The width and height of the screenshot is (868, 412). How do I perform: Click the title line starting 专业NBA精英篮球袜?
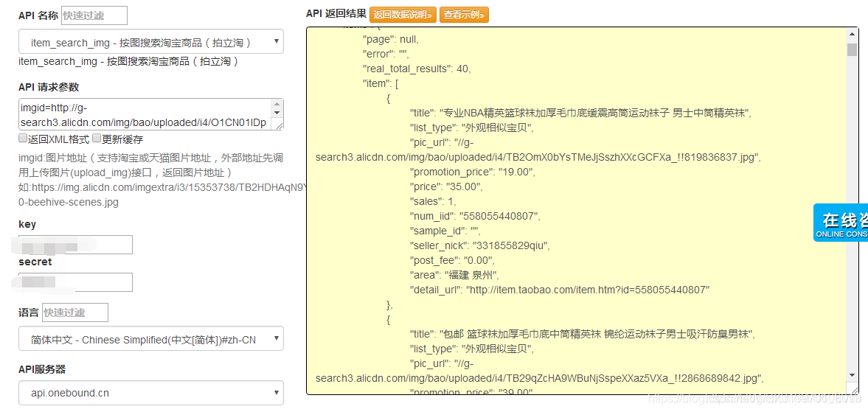580,113
